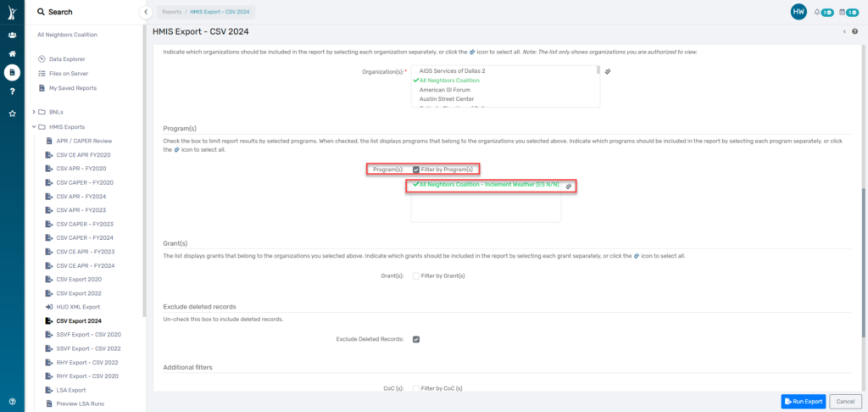This screenshot has width=868, height=412.
Task: Open the CSV APR - FY2024 report
Action: [x=81, y=196]
